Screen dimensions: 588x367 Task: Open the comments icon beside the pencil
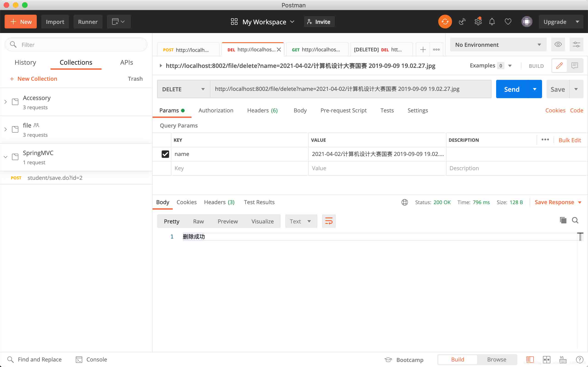click(575, 66)
